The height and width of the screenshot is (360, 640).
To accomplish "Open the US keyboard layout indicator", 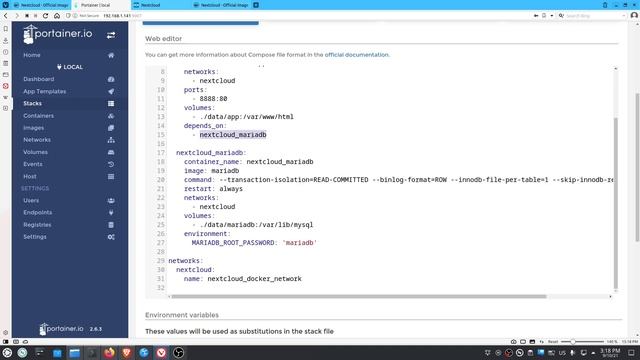I will point(562,353).
